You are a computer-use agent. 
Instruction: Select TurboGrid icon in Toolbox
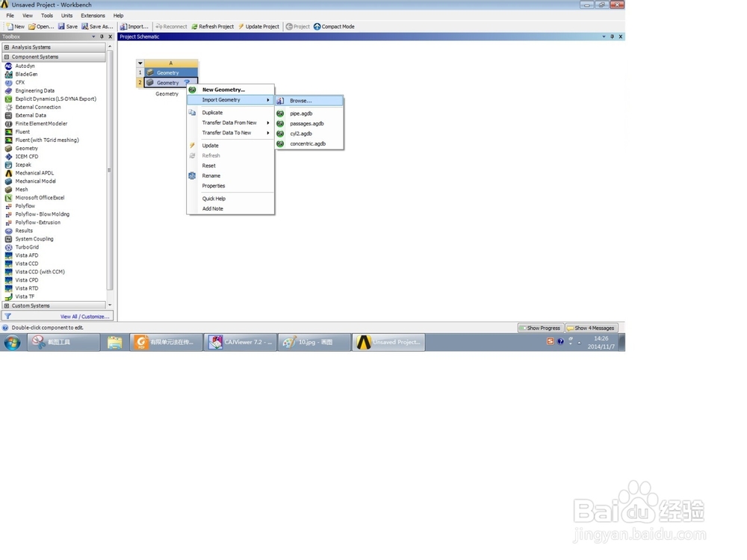(8, 247)
